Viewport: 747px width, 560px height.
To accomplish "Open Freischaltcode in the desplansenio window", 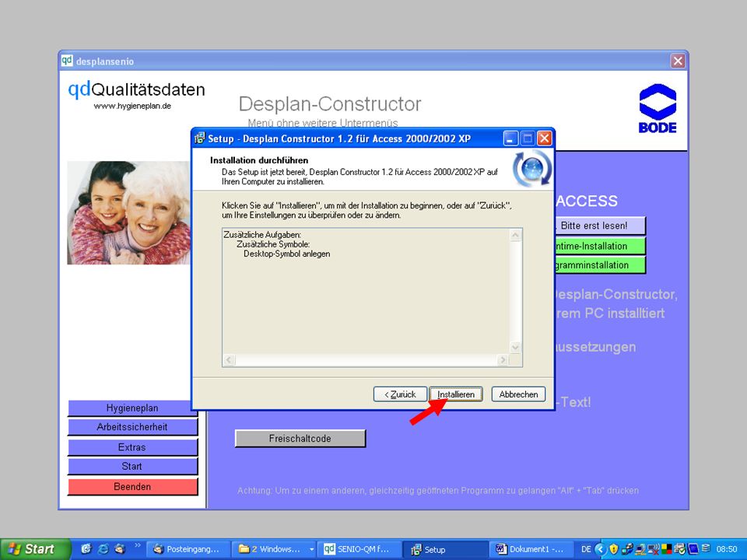I will (x=300, y=439).
